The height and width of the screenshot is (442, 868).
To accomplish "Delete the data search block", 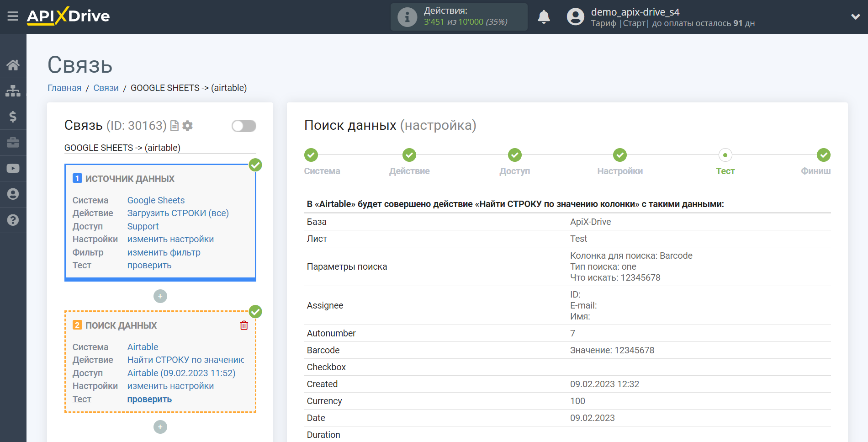I will (x=244, y=325).
